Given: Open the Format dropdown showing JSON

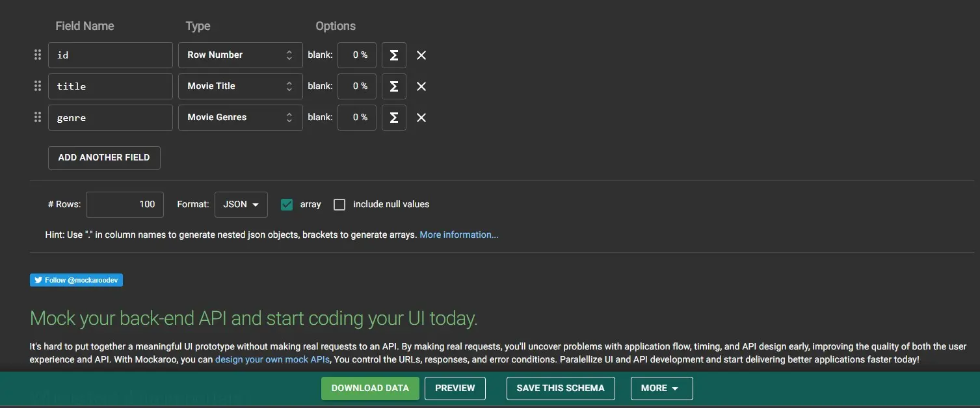Looking at the screenshot, I should point(241,203).
